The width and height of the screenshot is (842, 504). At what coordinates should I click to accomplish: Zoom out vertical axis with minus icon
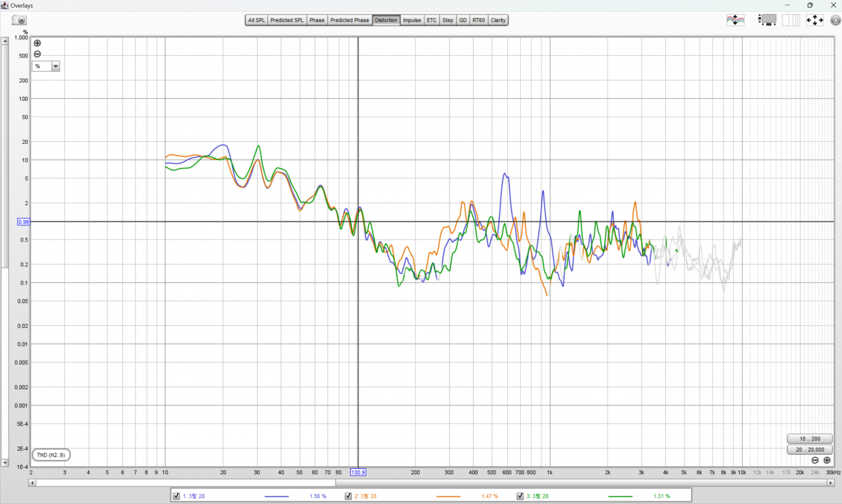(x=38, y=54)
